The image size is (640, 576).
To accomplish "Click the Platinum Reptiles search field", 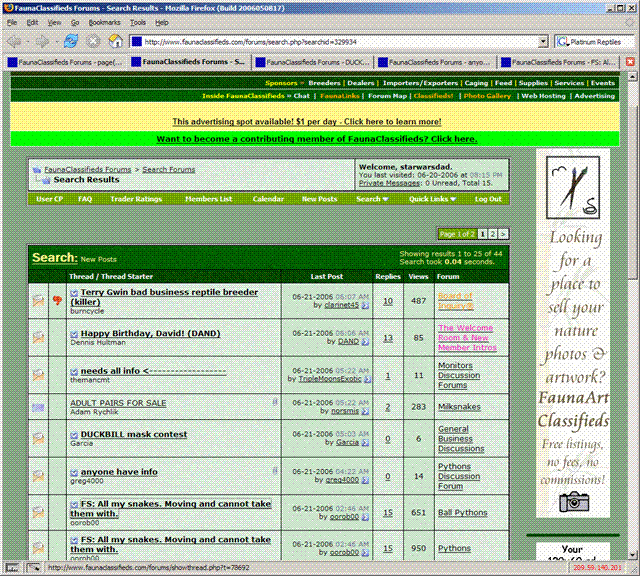I will click(x=598, y=42).
